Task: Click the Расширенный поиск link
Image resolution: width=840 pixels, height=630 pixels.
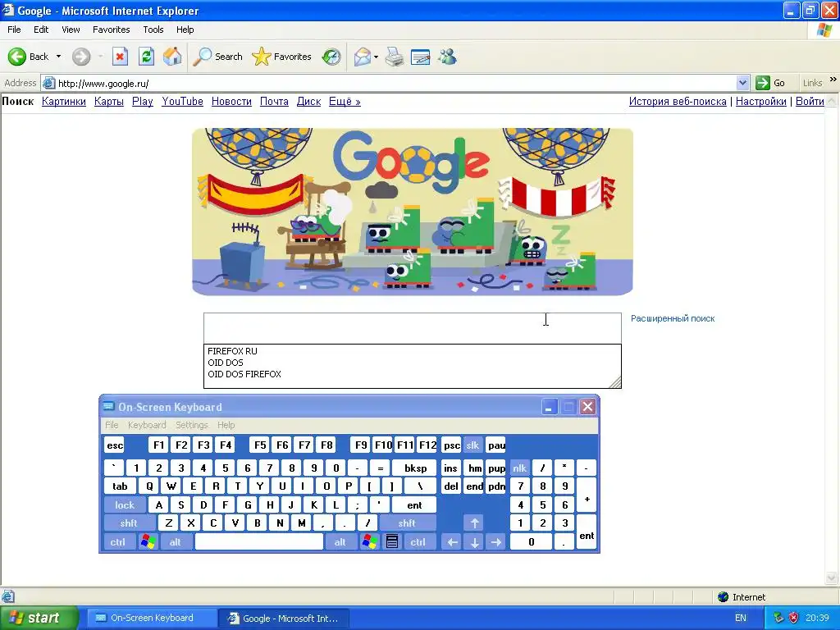Action: click(x=673, y=318)
